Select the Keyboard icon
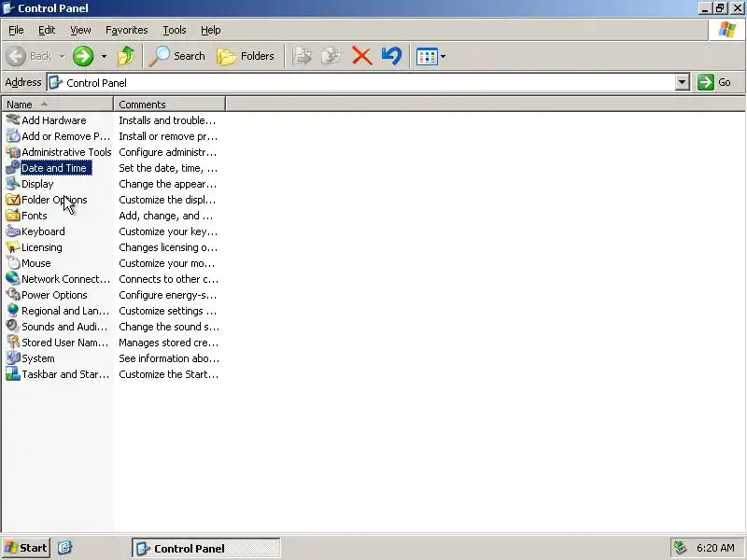This screenshot has width=747, height=560. pyautogui.click(x=13, y=231)
